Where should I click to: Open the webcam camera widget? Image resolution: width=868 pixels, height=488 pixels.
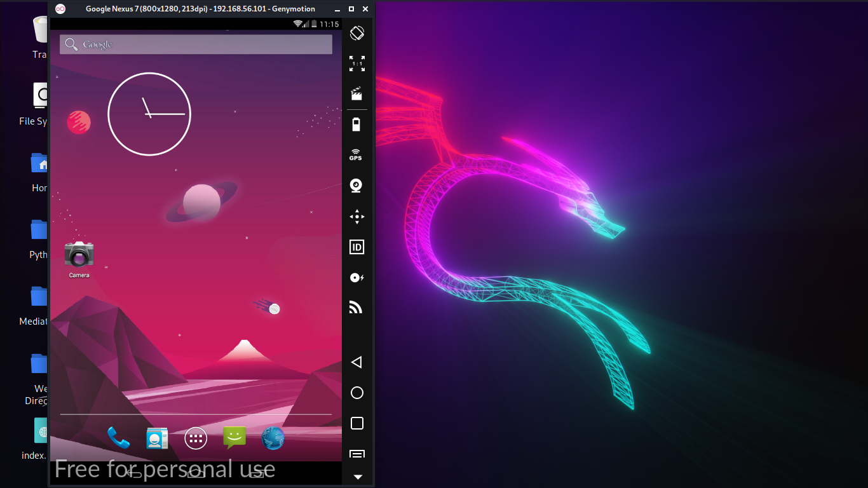pos(356,186)
